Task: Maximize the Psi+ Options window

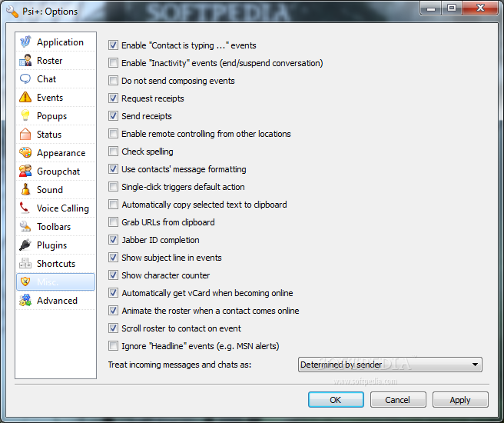Action: [452, 8]
